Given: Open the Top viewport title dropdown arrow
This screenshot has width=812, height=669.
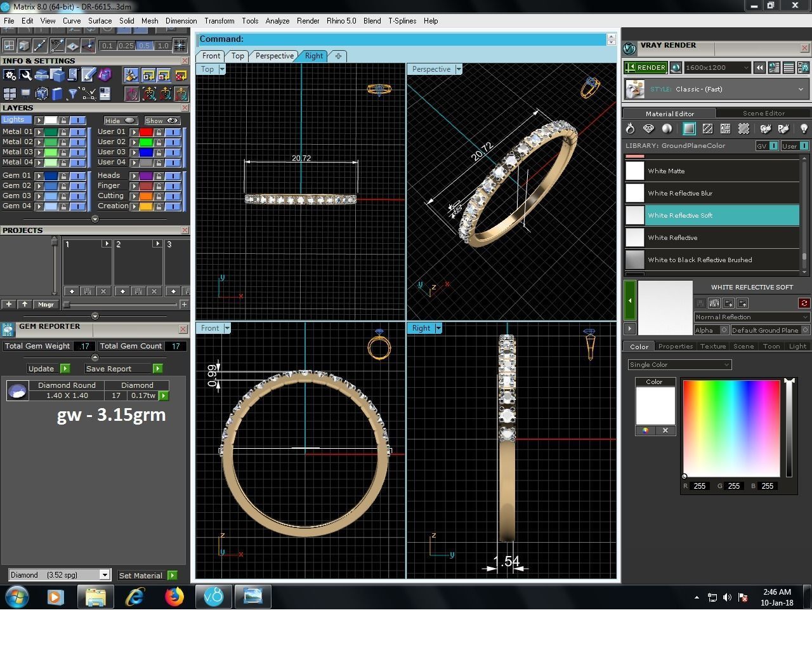Looking at the screenshot, I should [222, 69].
